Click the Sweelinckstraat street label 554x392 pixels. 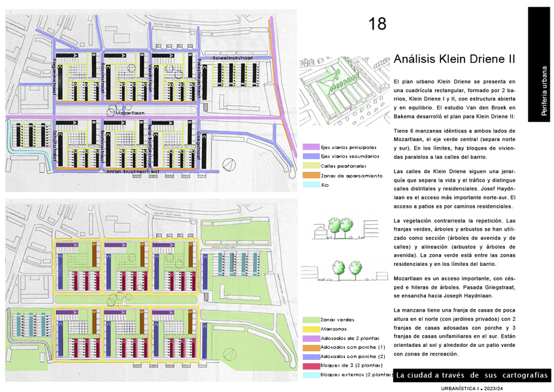pyautogui.click(x=233, y=57)
